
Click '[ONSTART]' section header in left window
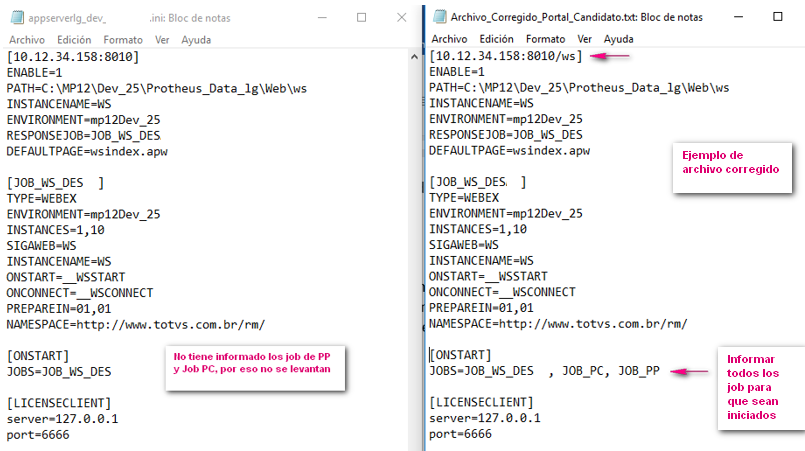[x=37, y=356]
